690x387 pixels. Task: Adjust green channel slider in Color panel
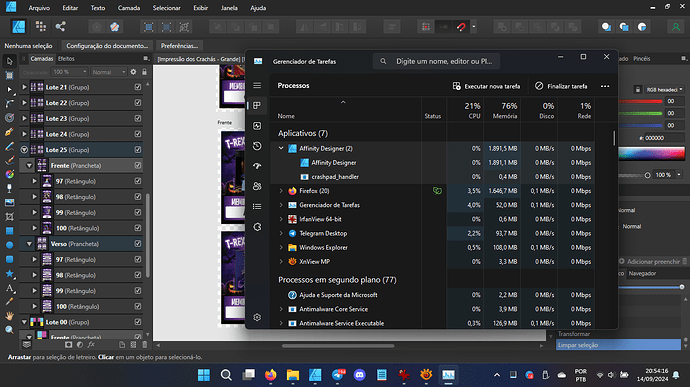tap(640, 113)
